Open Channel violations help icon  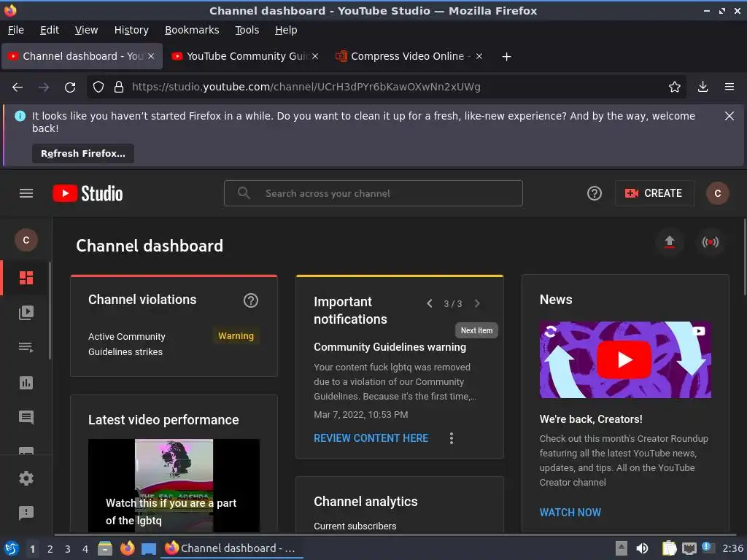point(251,300)
